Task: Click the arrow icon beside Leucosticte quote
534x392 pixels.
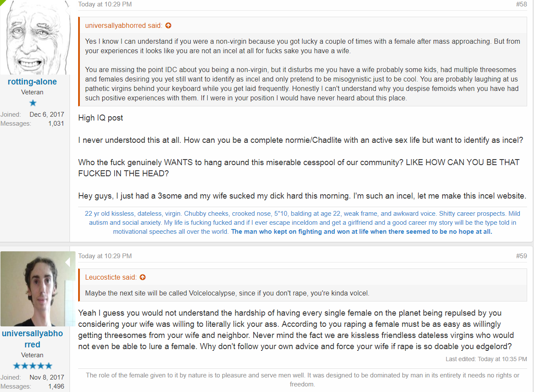Action: coord(143,277)
